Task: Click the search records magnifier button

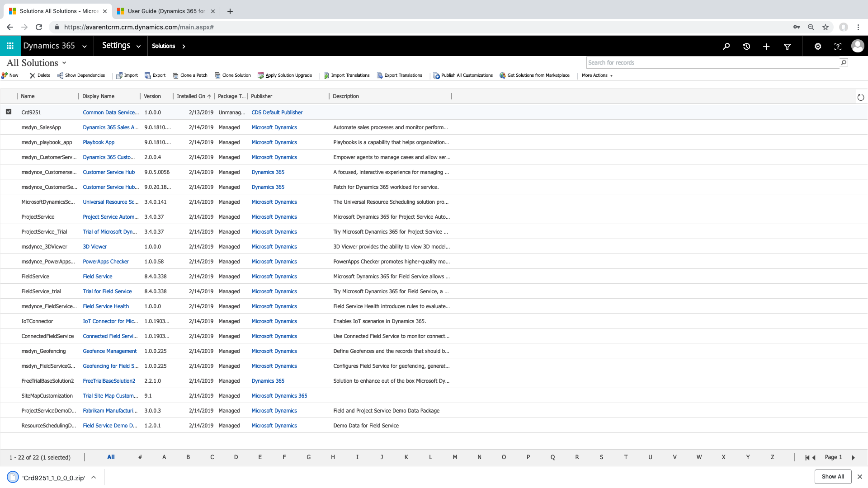Action: pyautogui.click(x=844, y=63)
